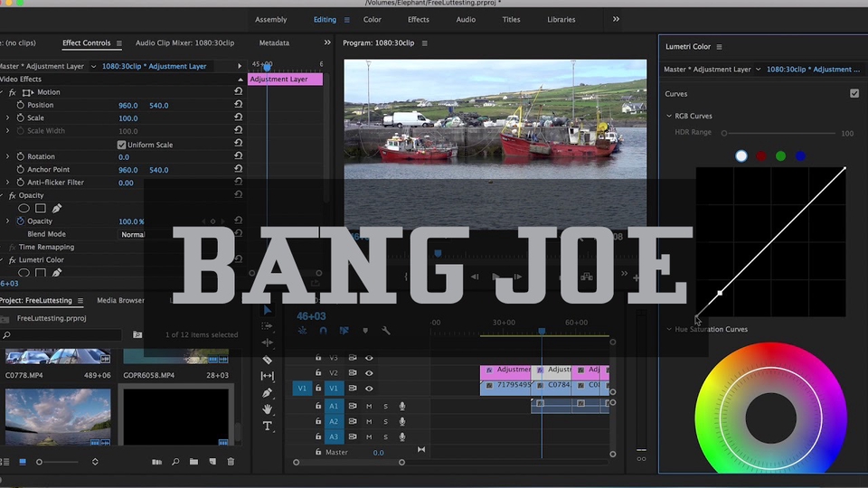Click Automate to Sequence icon
Image resolution: width=868 pixels, height=488 pixels.
[x=157, y=462]
